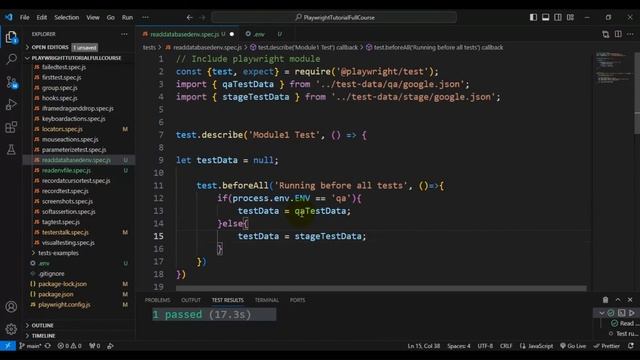
Task: Open hooks.spec.js file
Action: tap(60, 98)
